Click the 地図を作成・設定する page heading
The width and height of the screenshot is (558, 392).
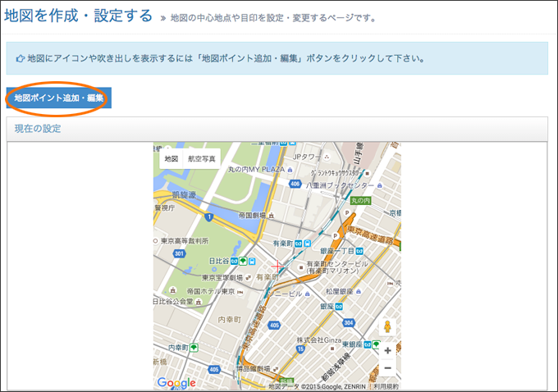click(78, 16)
